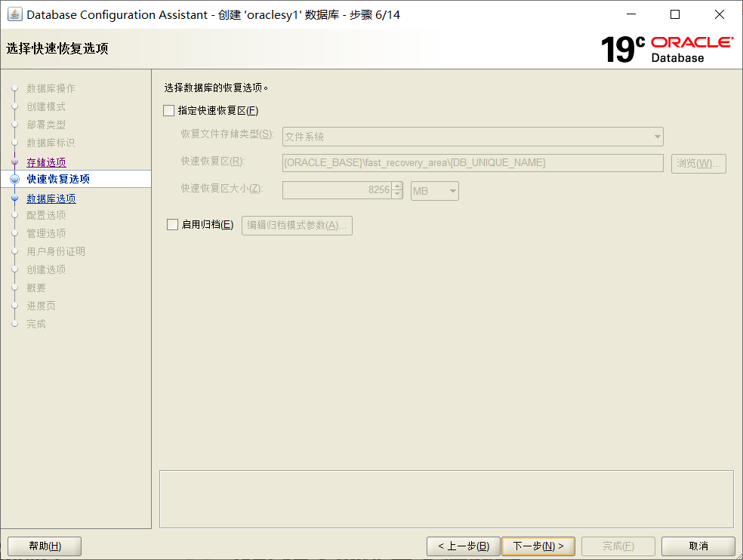Click the 快速恢复区大小 value field
Screen dimensions: 743x560
click(338, 190)
